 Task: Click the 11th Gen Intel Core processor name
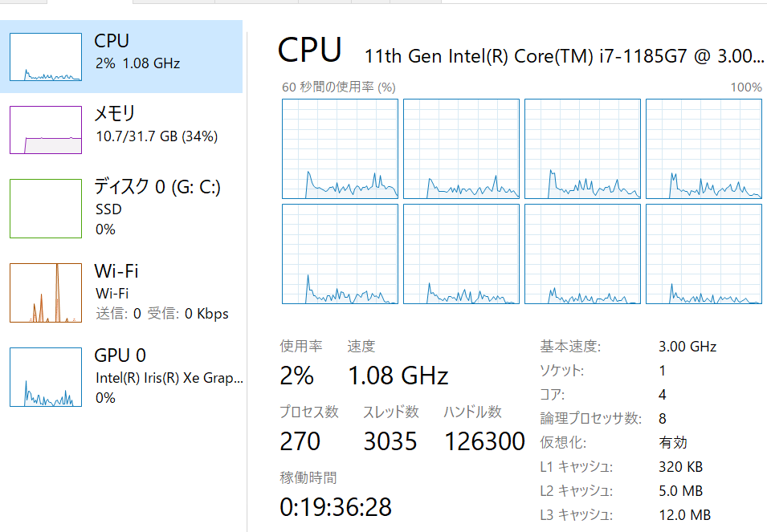(564, 56)
